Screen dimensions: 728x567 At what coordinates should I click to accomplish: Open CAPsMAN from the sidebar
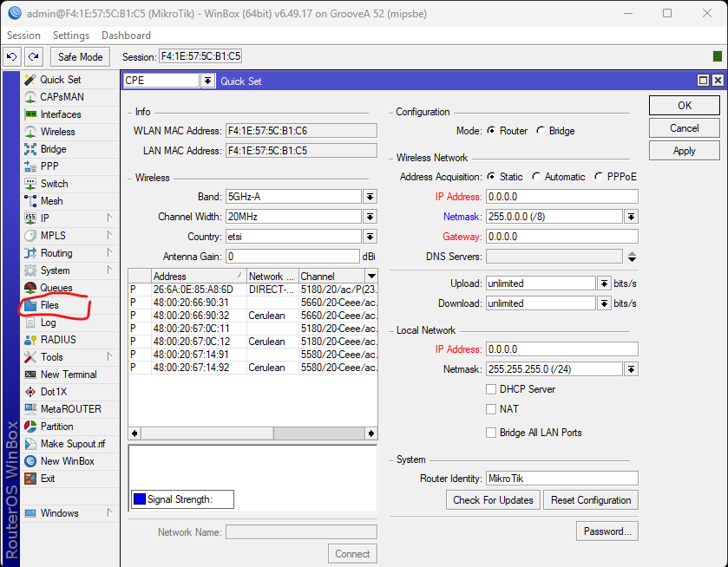62,97
